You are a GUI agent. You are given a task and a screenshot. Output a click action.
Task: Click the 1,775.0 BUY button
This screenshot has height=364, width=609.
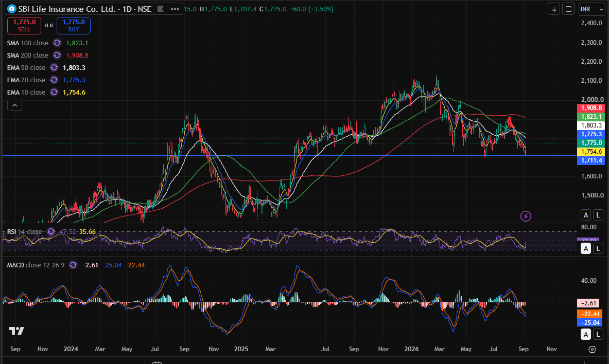(x=74, y=26)
